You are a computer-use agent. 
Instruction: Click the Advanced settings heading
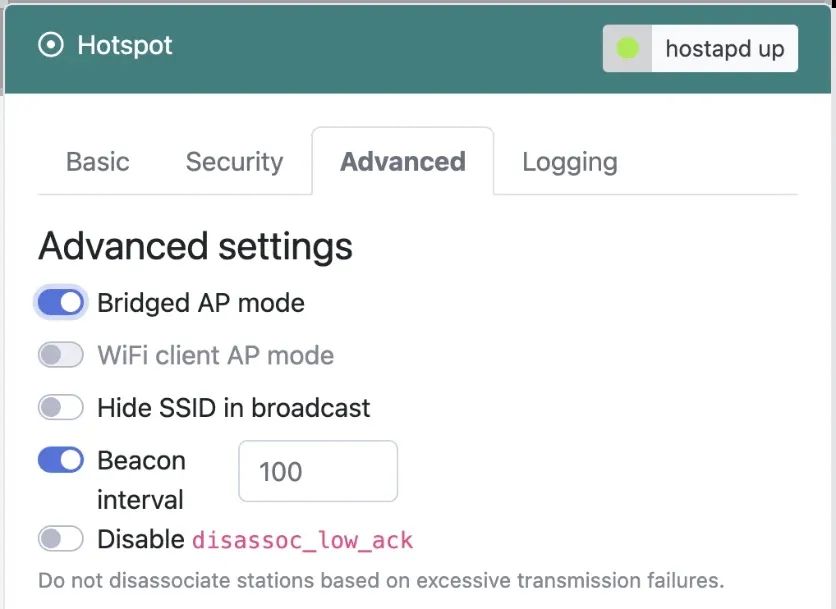click(x=195, y=246)
